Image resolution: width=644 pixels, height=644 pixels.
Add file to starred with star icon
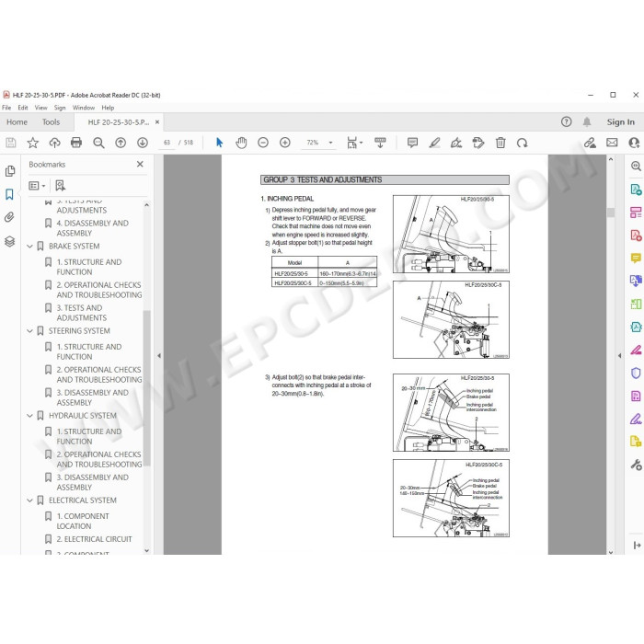[33, 143]
